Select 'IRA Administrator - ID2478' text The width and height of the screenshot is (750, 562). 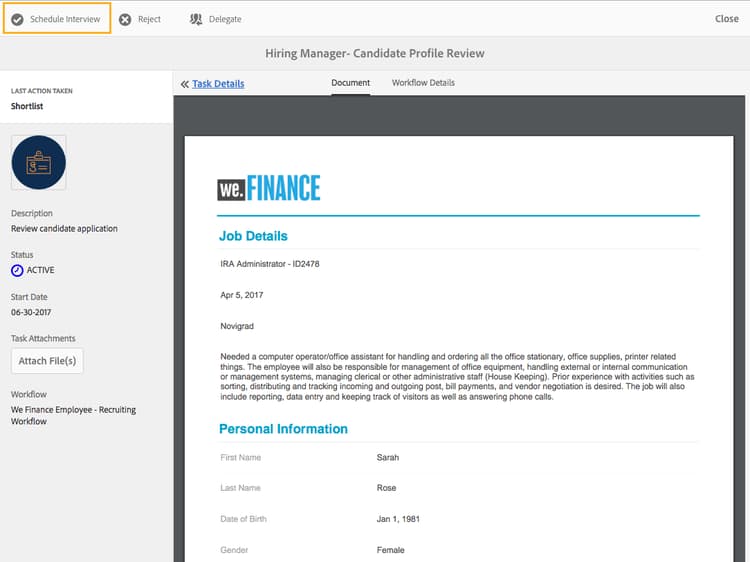coord(270,264)
